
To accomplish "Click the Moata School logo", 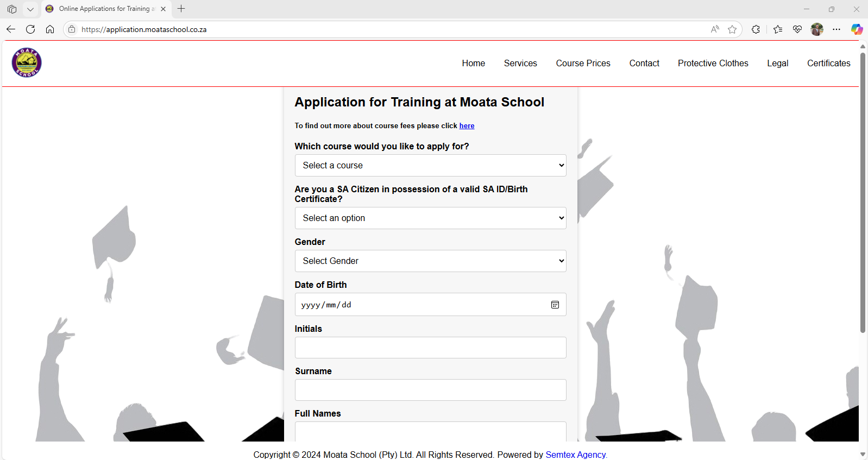I will pyautogui.click(x=27, y=62).
